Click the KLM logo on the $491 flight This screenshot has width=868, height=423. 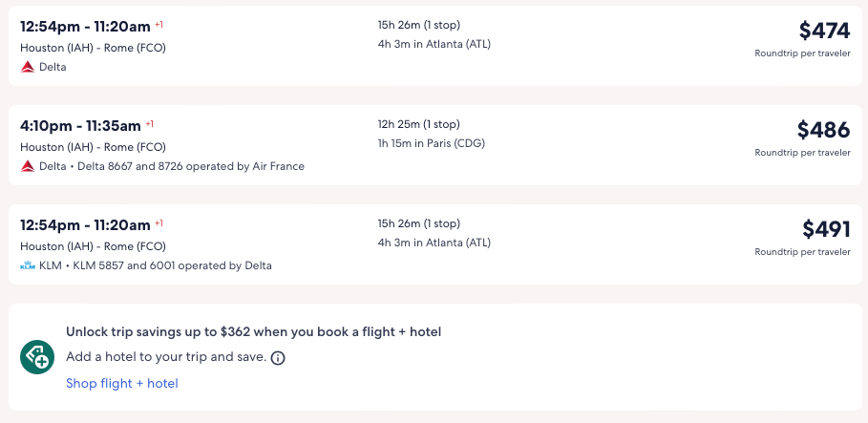pyautogui.click(x=28, y=265)
